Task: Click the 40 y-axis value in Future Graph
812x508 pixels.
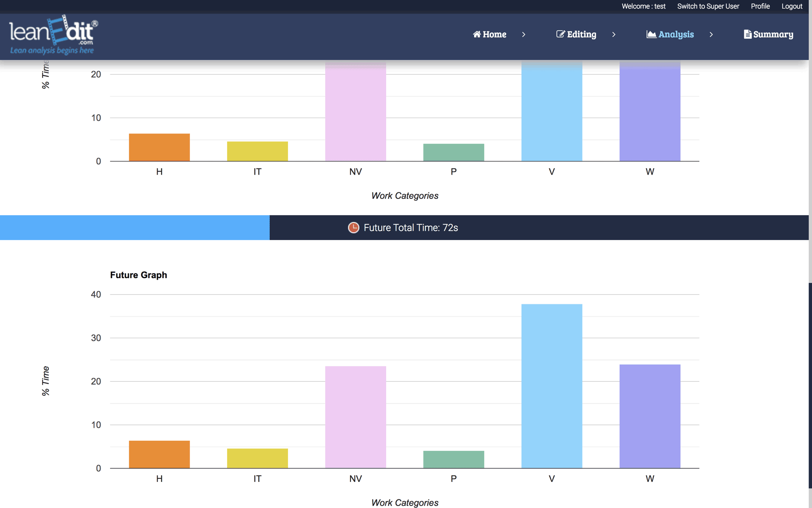Action: pyautogui.click(x=96, y=295)
